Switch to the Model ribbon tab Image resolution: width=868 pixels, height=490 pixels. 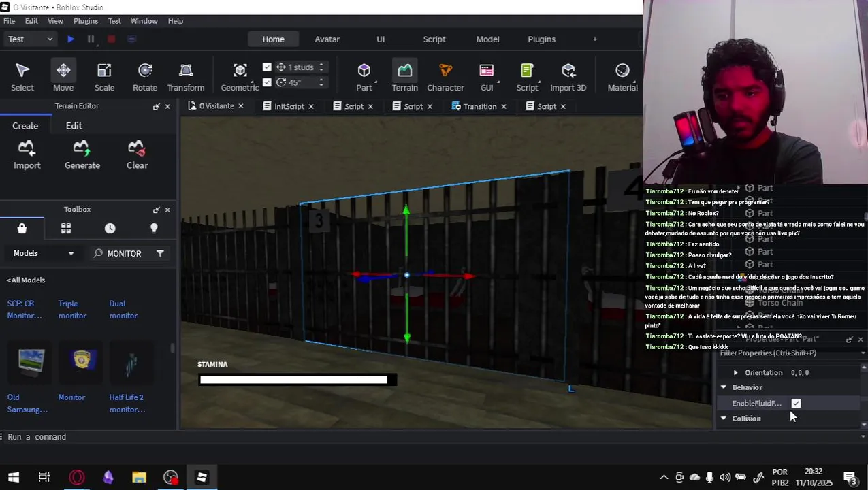pos(487,39)
